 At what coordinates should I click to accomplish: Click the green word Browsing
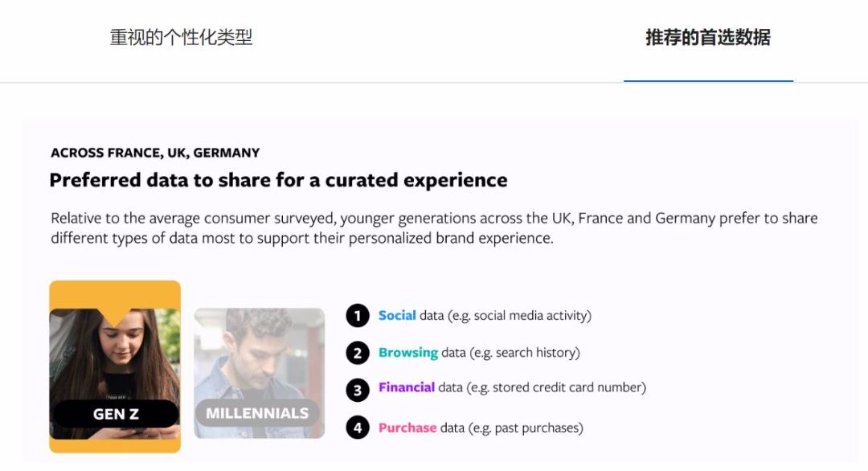point(408,353)
